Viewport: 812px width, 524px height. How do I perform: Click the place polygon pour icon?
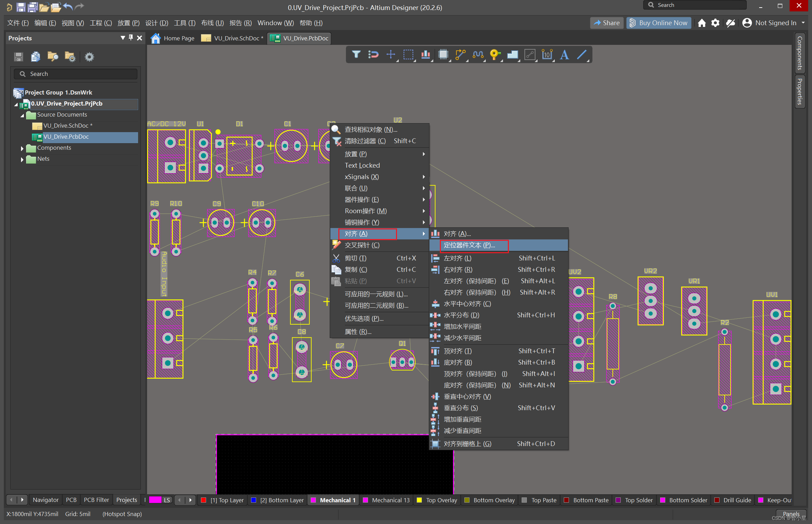point(512,55)
